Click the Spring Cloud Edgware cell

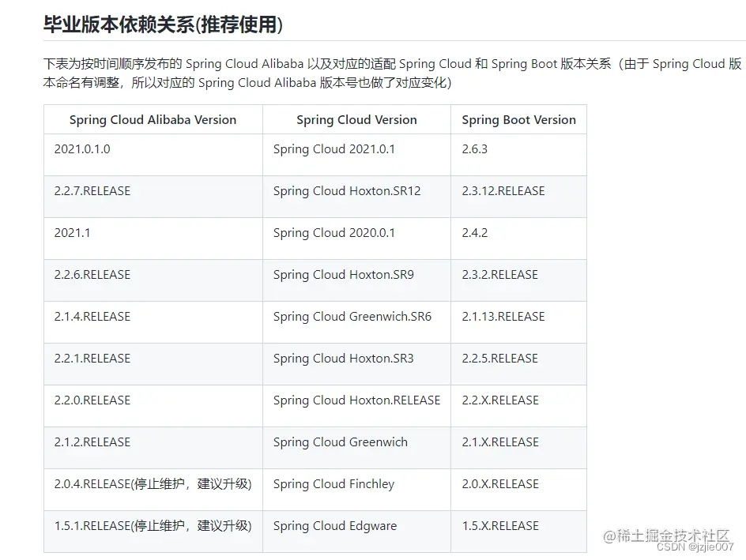click(357, 532)
